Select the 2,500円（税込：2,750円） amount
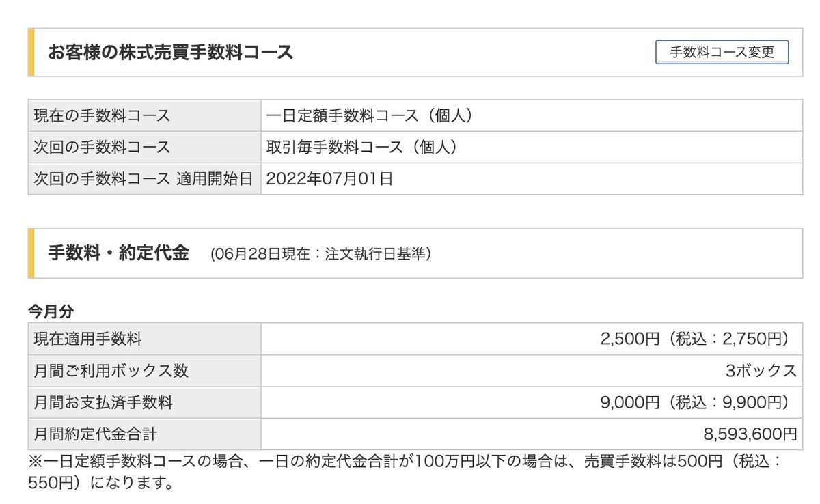Screen dimensions: 820x504 695,339
